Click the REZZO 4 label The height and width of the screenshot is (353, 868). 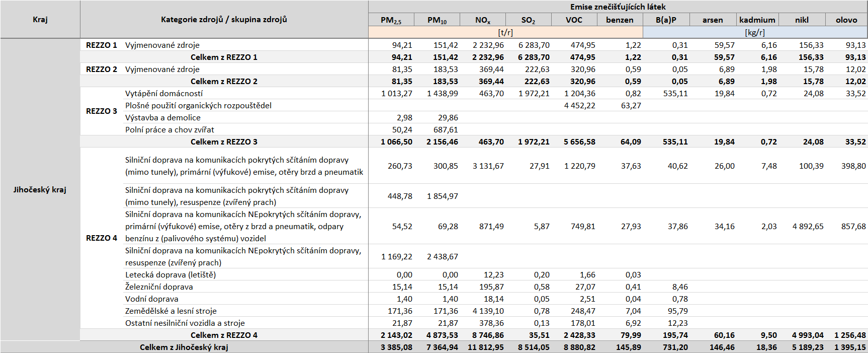pos(102,238)
